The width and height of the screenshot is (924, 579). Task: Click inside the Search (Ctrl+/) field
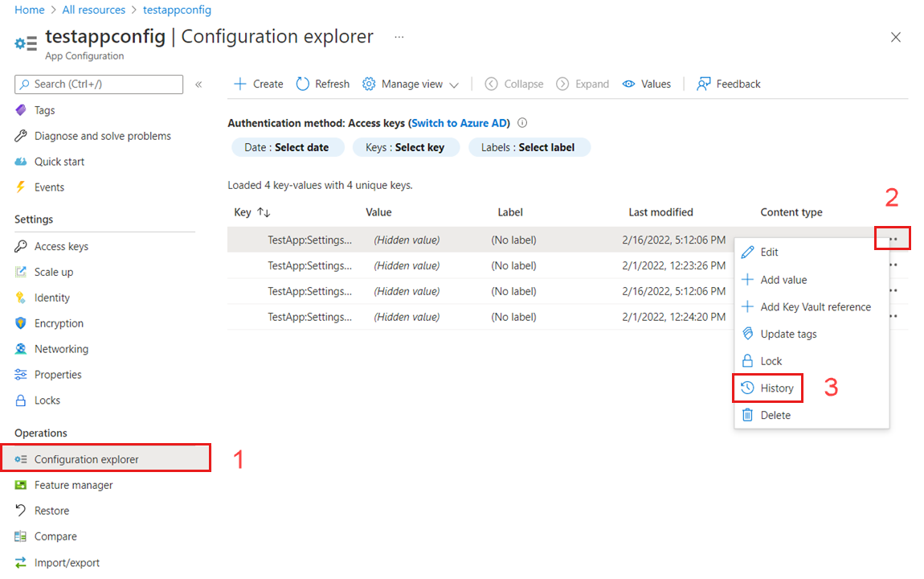(98, 84)
